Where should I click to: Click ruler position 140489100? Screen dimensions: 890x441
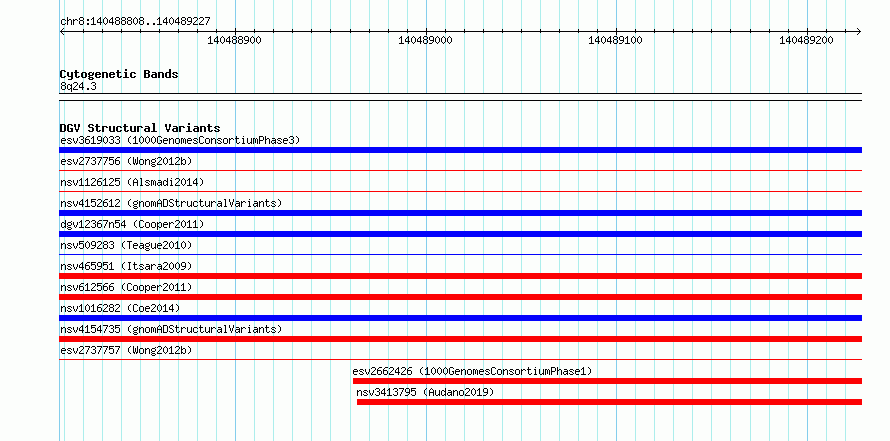tap(615, 40)
